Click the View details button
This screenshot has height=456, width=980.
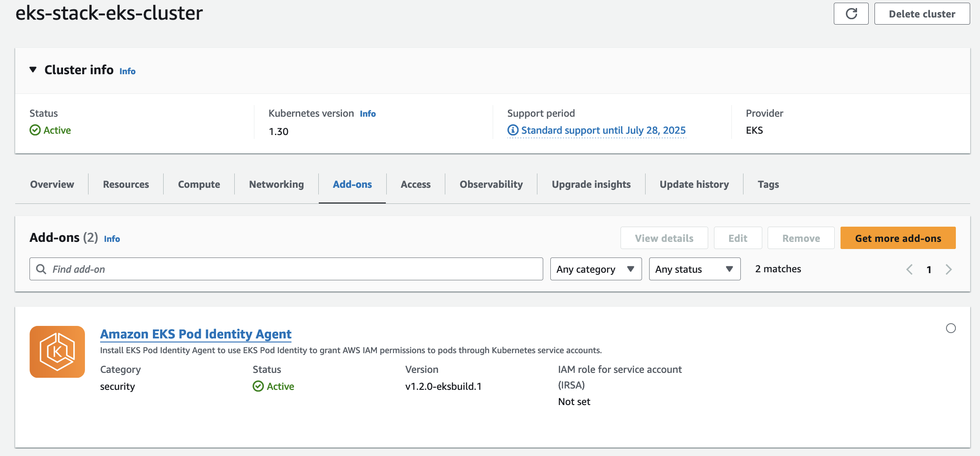coord(664,238)
